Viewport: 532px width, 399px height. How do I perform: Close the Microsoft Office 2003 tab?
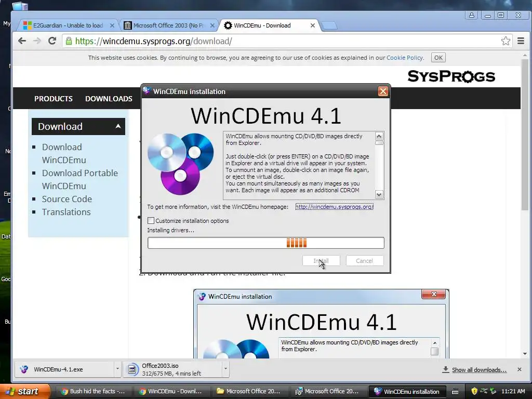[212, 25]
